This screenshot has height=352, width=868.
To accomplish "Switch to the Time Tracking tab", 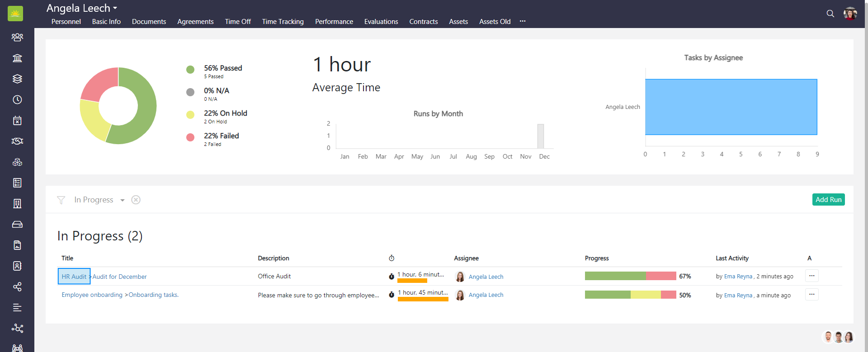I will pos(283,22).
